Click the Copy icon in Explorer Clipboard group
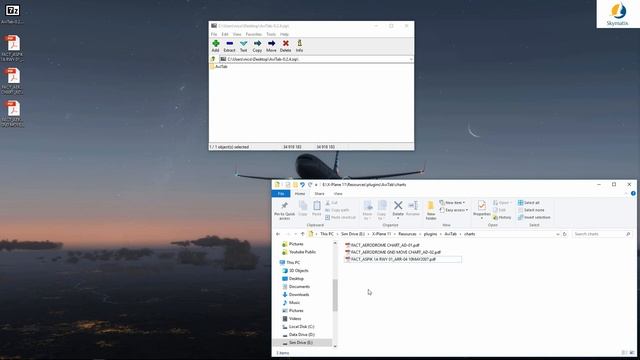Viewport: 640px width, 360px height. click(x=303, y=209)
